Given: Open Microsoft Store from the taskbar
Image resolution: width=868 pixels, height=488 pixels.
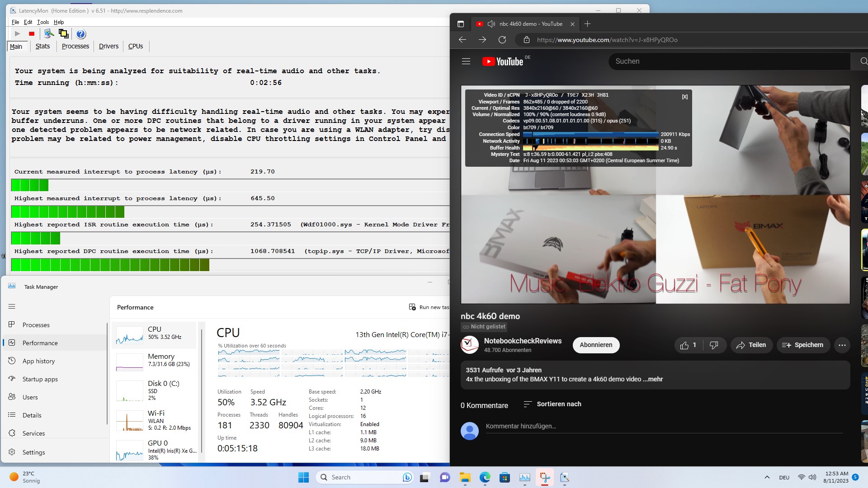Looking at the screenshot, I should (x=505, y=477).
